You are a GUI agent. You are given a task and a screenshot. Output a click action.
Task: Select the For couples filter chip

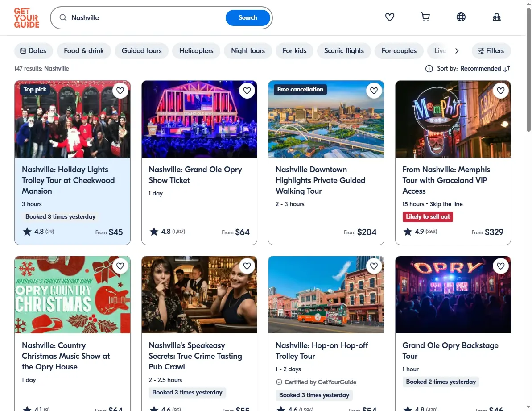point(399,51)
